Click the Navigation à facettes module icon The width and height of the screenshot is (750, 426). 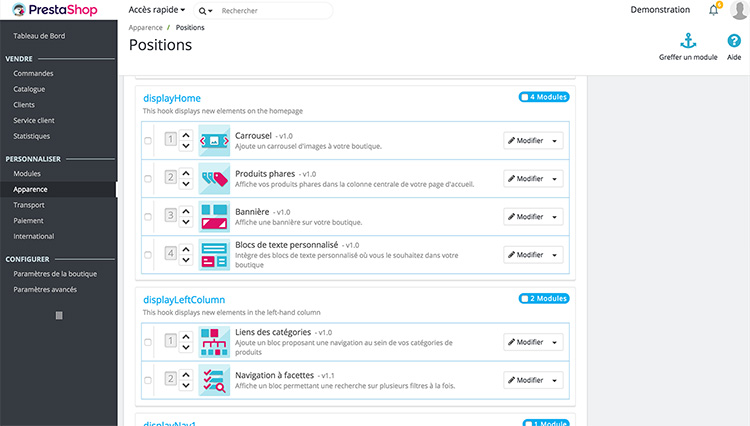pyautogui.click(x=214, y=380)
